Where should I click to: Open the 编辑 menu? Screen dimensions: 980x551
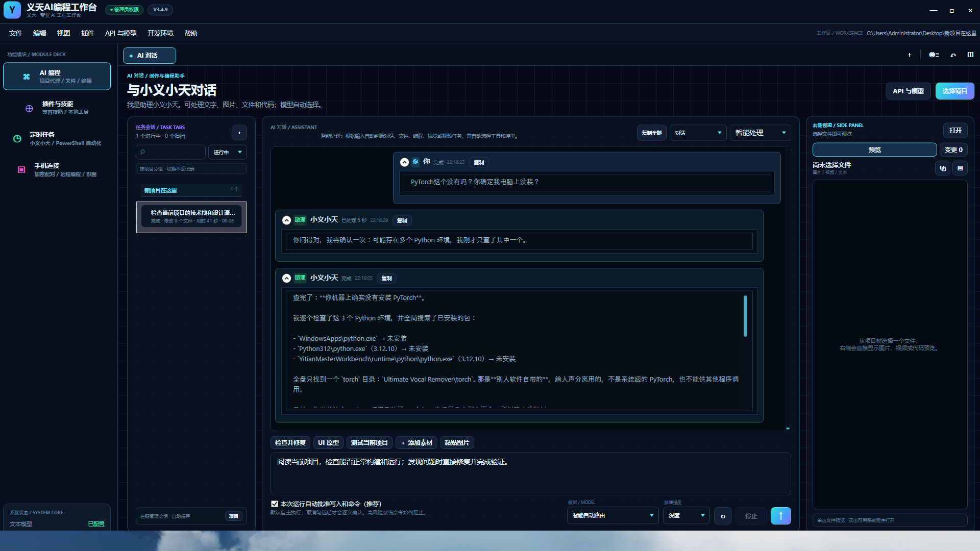tap(40, 33)
